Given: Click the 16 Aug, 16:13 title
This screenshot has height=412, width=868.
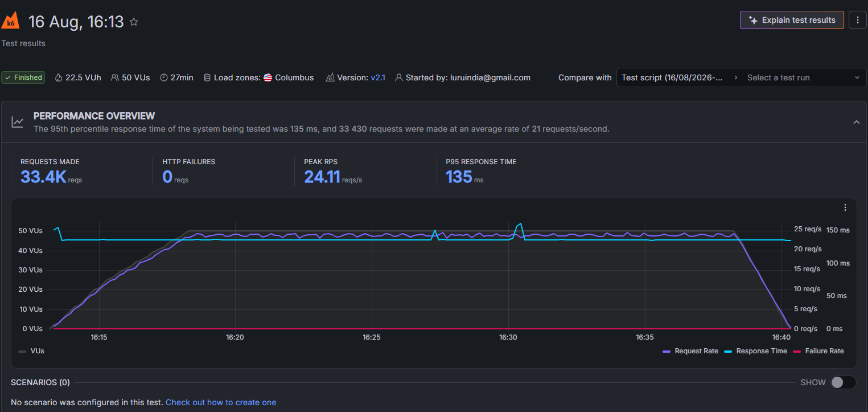Looking at the screenshot, I should click(76, 22).
